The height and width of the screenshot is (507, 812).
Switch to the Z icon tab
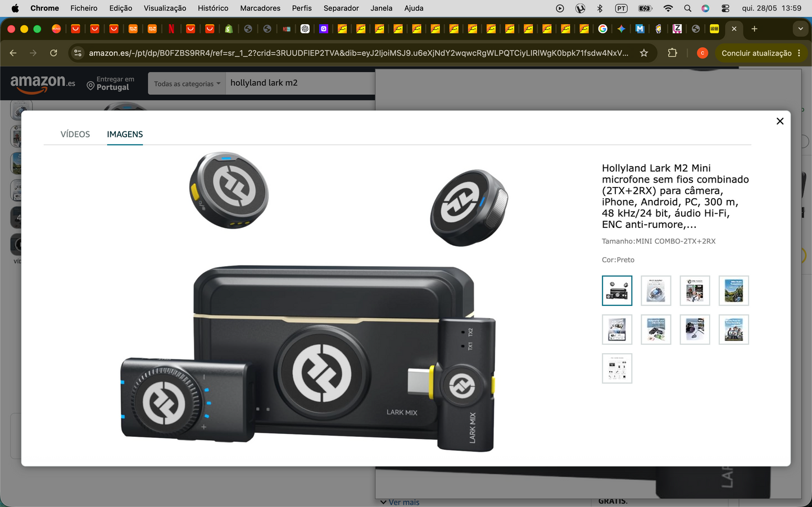(677, 29)
